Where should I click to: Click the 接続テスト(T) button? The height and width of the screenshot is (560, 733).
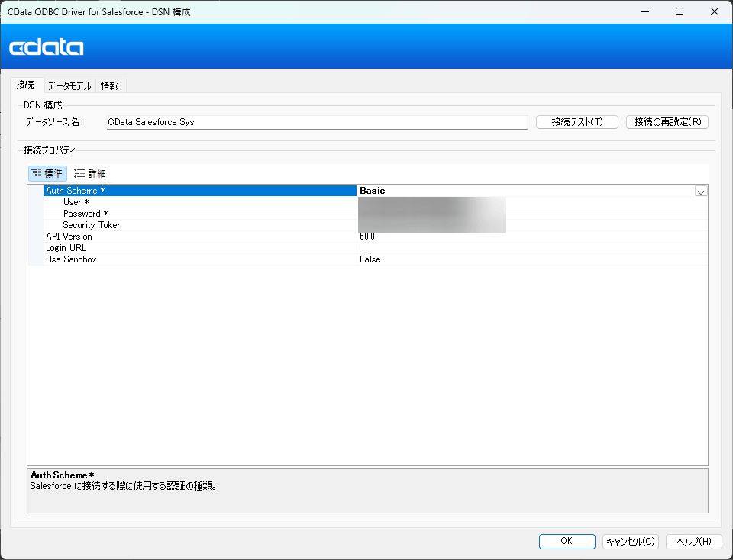(576, 121)
